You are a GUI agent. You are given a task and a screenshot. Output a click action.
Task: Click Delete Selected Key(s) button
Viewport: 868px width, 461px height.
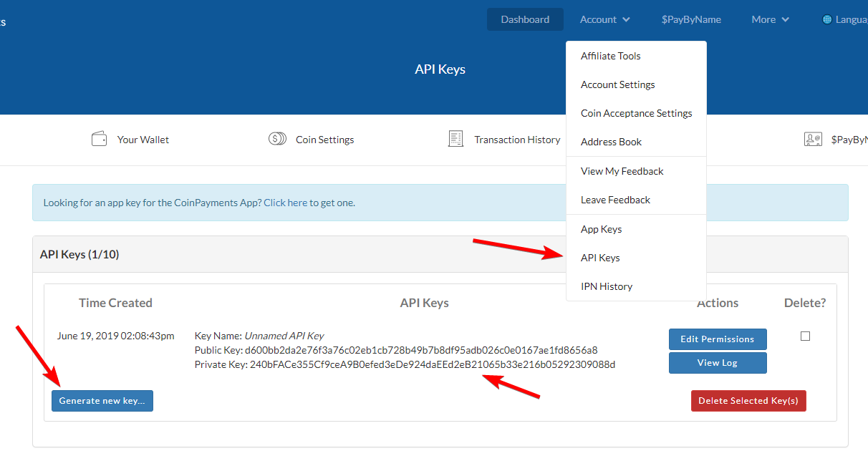[x=748, y=401]
